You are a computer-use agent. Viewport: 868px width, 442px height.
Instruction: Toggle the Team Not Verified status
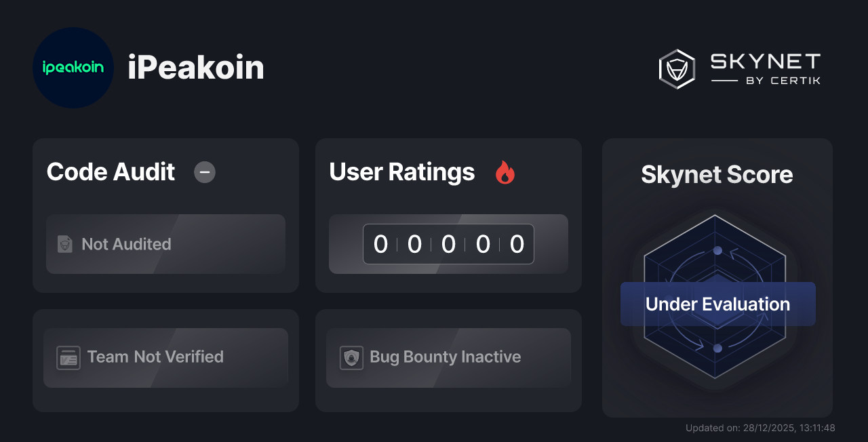[x=165, y=357]
